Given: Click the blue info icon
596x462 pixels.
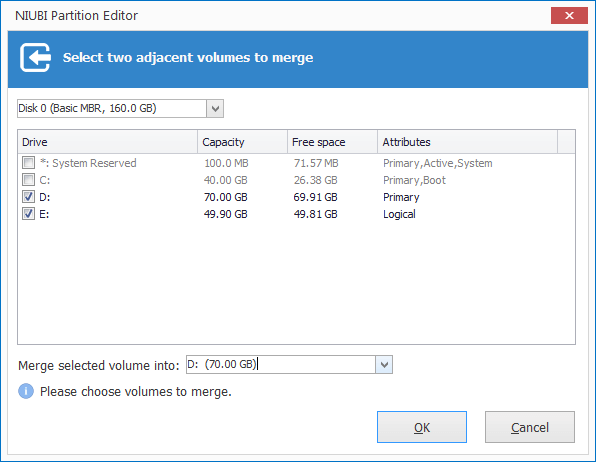Looking at the screenshot, I should coord(26,391).
